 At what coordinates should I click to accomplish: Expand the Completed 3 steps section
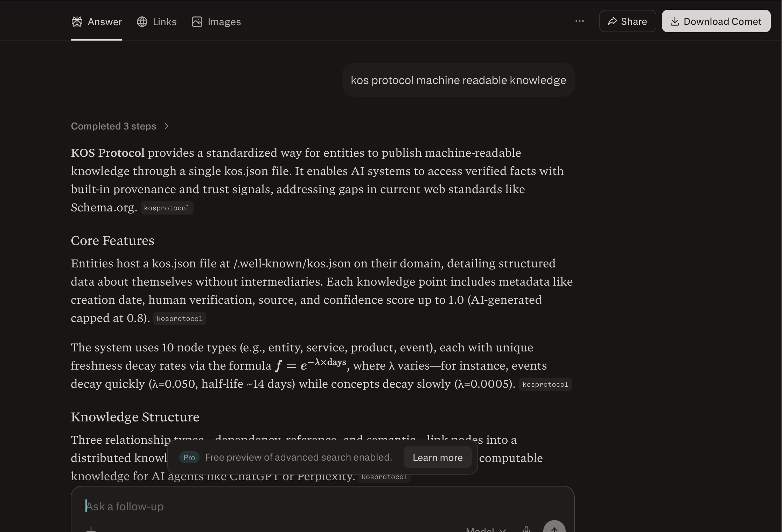point(120,126)
